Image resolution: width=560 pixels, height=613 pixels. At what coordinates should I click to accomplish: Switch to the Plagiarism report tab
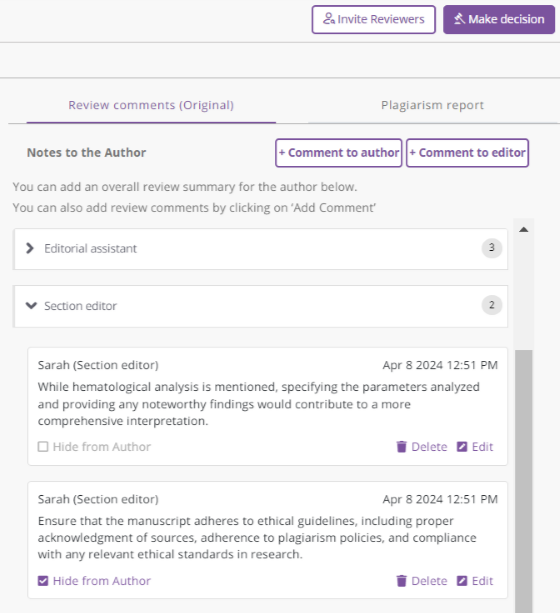coord(432,105)
